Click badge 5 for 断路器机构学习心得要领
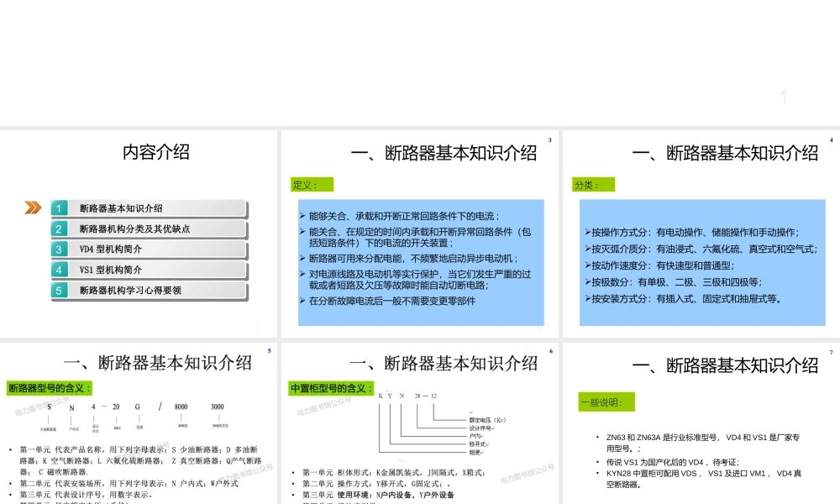 (x=57, y=290)
